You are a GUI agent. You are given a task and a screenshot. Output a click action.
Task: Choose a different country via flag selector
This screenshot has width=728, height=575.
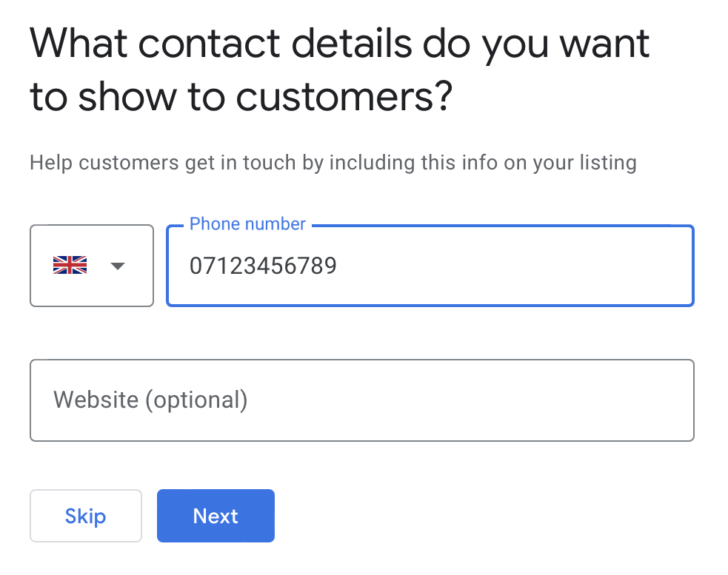(92, 266)
